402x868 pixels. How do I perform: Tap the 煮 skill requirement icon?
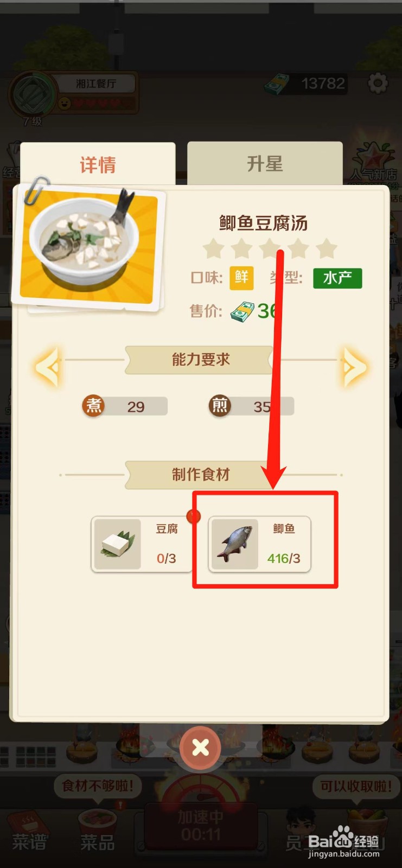[x=94, y=405]
